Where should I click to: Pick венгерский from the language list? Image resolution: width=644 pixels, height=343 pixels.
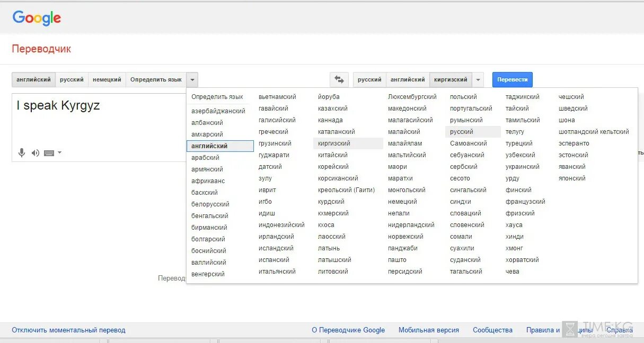[x=208, y=274]
